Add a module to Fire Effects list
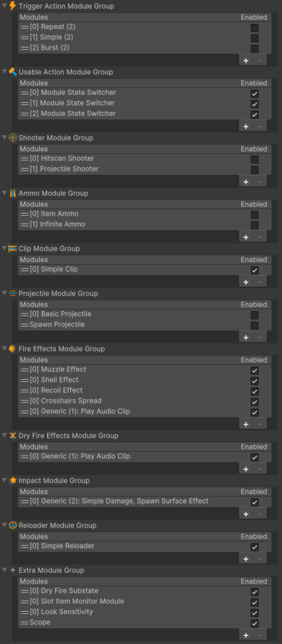 pos(246,425)
